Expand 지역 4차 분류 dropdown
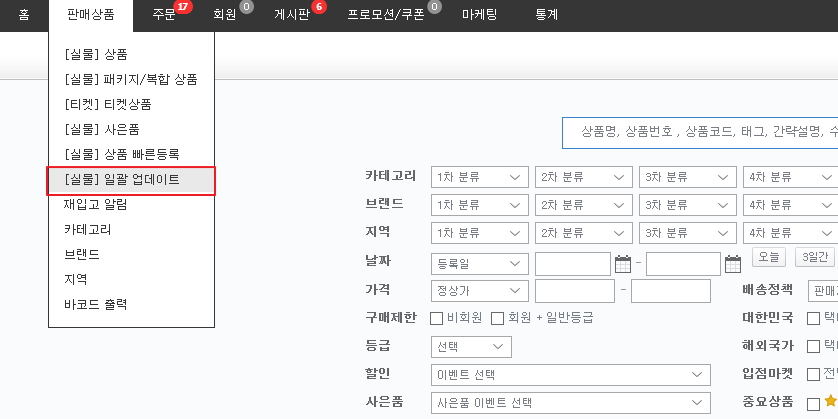This screenshot has width=838, height=419. pos(790,234)
